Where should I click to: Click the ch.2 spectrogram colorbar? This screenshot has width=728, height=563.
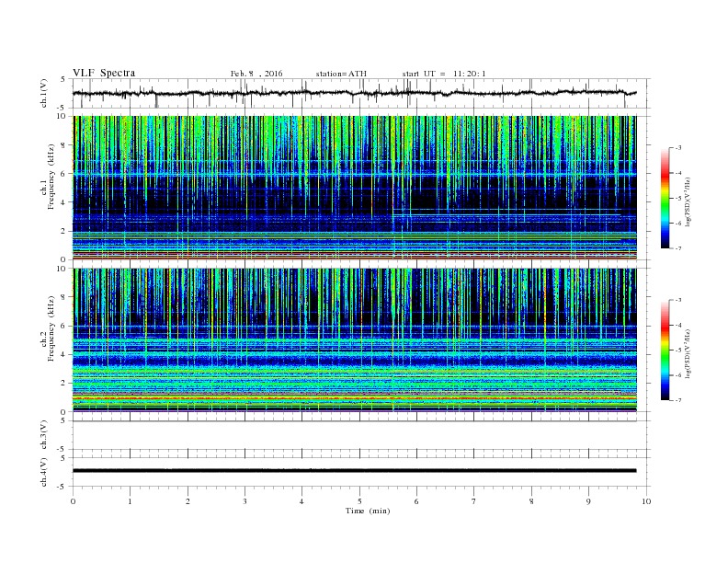point(665,350)
